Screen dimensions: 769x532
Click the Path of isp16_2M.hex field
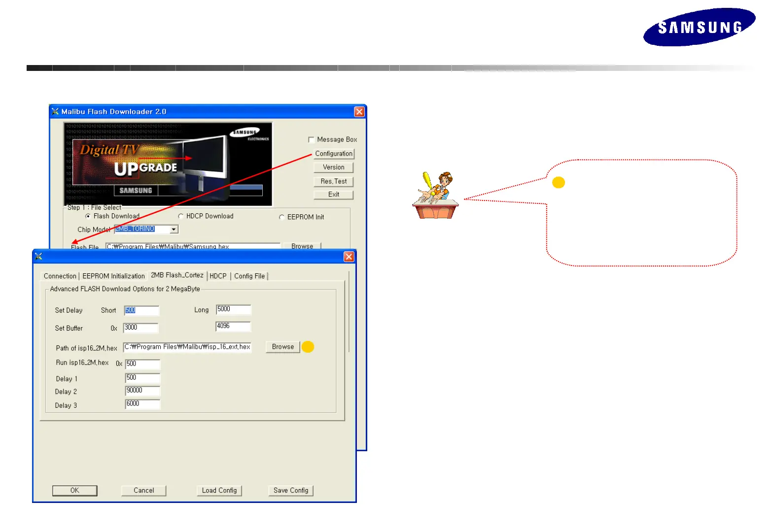187,347
